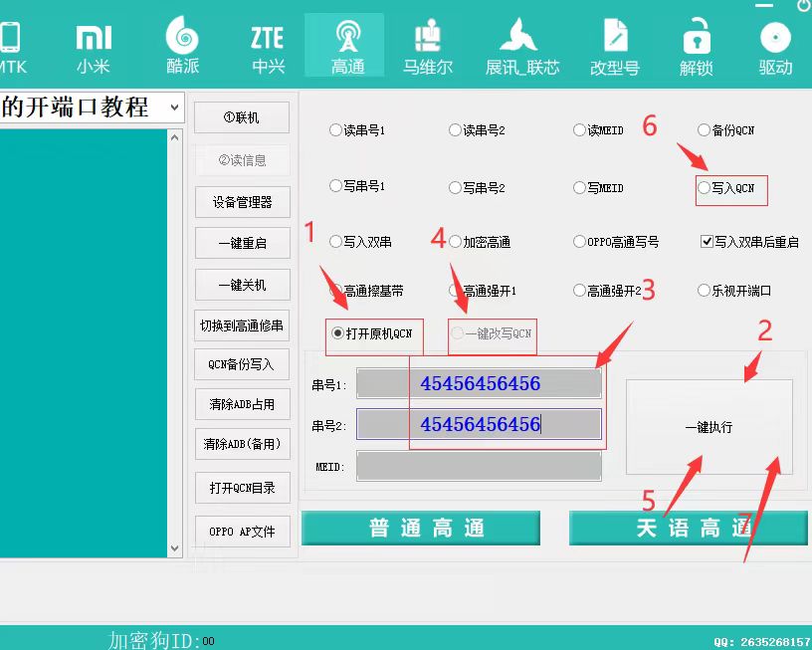This screenshot has height=650, width=812.
Task: Toggle the 写入双串后重启 checkbox
Action: tap(707, 242)
